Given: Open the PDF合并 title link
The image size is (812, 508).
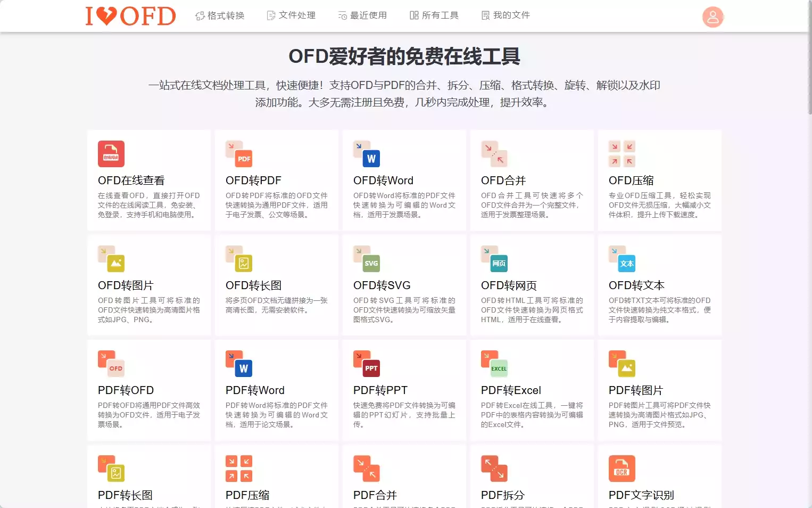Looking at the screenshot, I should click(x=375, y=495).
